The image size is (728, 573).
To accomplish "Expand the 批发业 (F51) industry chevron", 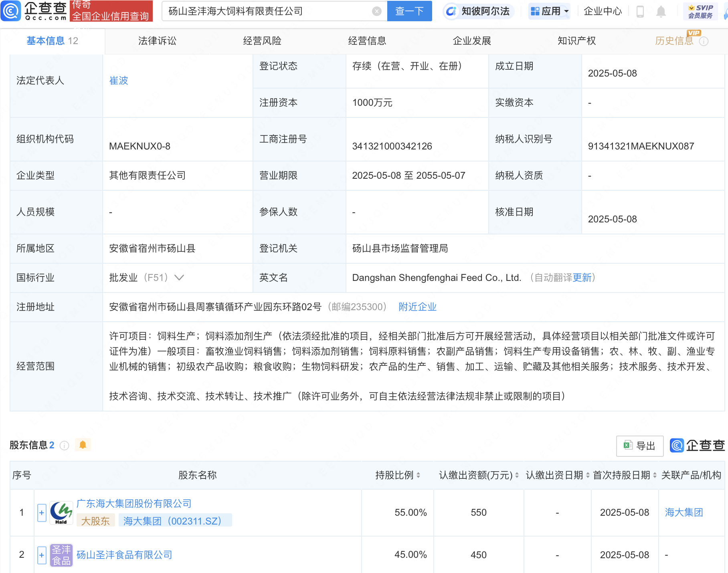I will pyautogui.click(x=179, y=278).
